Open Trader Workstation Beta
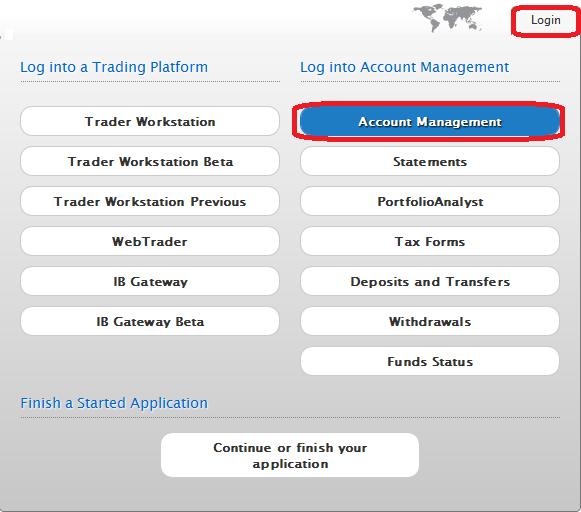The image size is (581, 512). pyautogui.click(x=150, y=161)
